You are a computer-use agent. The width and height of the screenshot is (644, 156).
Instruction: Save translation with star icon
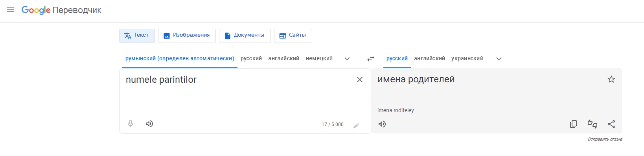coord(611,79)
